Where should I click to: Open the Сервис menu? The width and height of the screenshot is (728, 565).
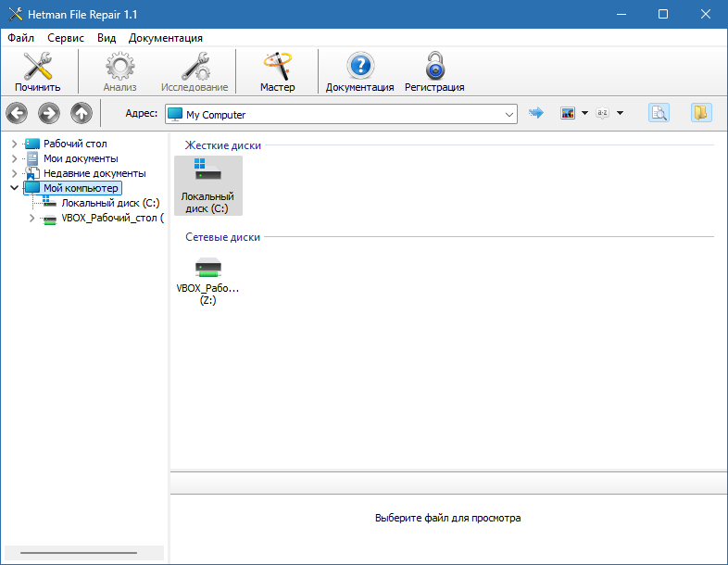click(x=66, y=38)
